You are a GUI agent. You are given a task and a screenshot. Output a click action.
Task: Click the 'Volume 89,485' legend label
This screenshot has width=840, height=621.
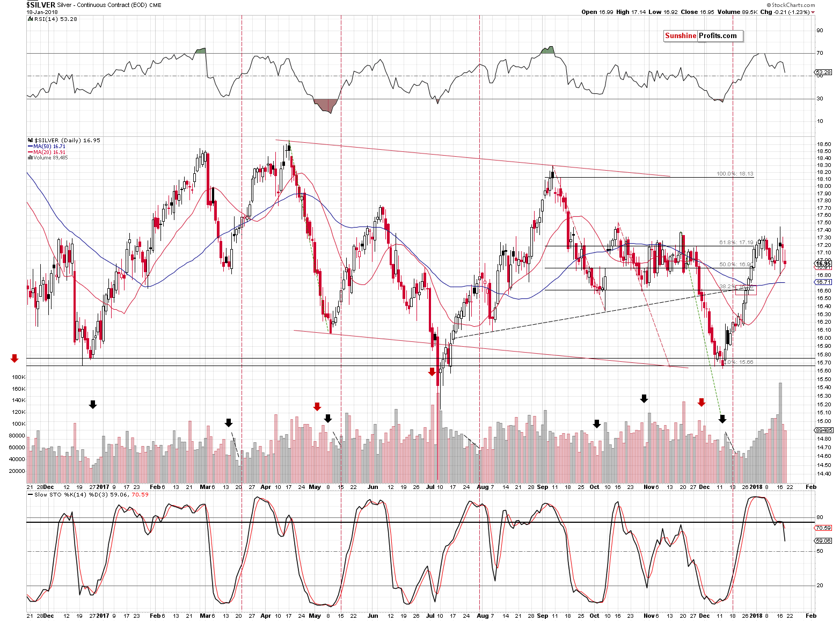click(50, 158)
